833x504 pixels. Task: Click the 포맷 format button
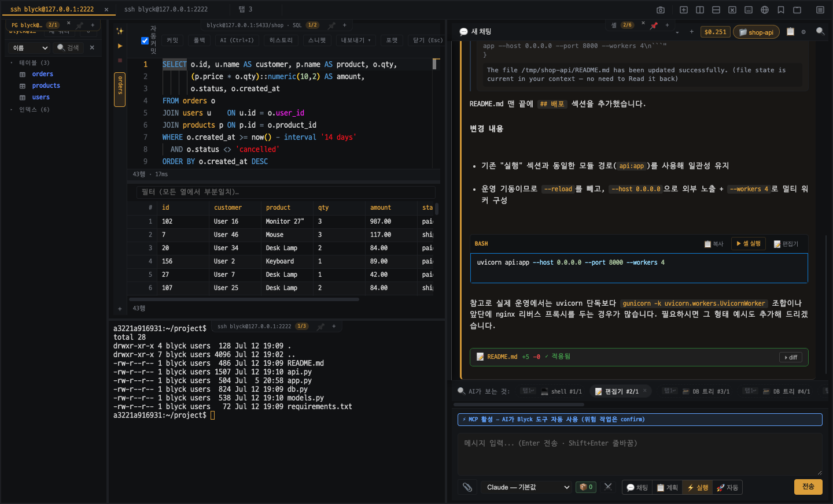pyautogui.click(x=392, y=40)
